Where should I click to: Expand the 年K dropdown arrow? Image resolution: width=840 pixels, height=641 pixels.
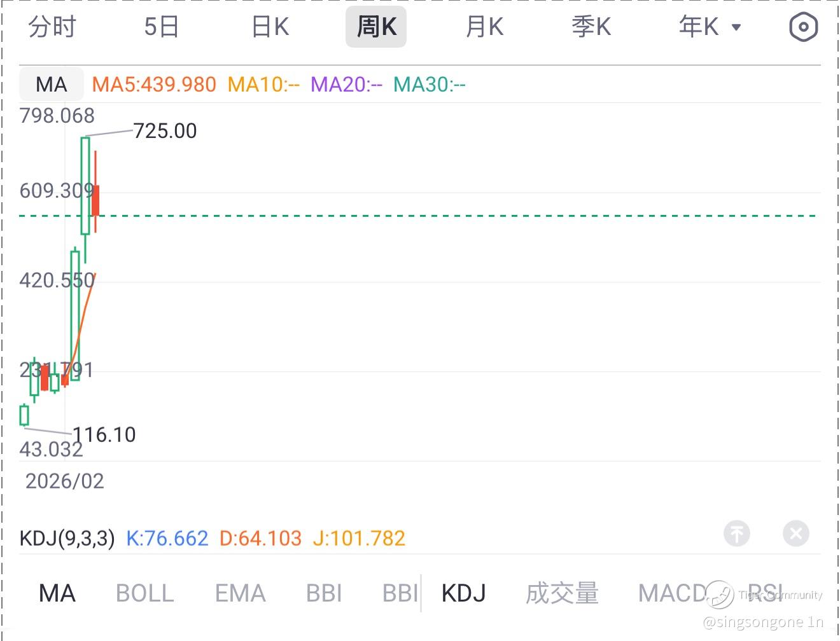[736, 27]
